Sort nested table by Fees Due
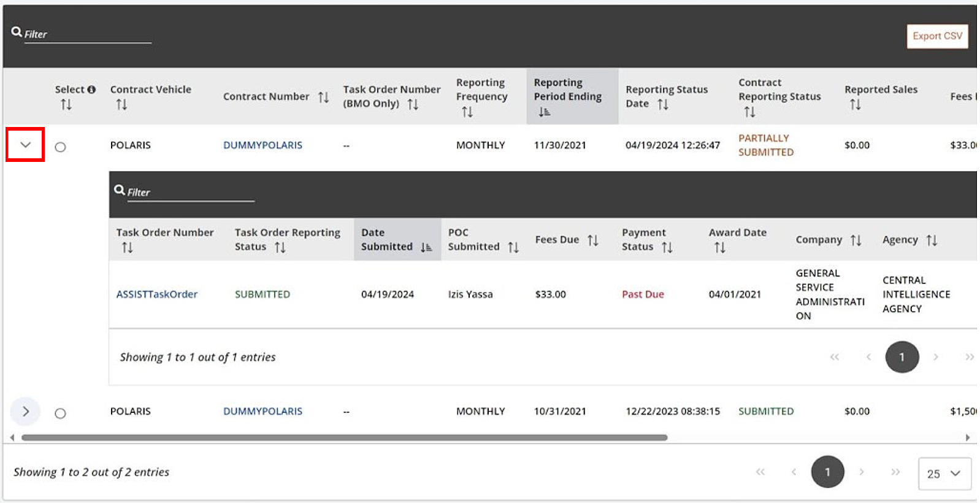 592,240
